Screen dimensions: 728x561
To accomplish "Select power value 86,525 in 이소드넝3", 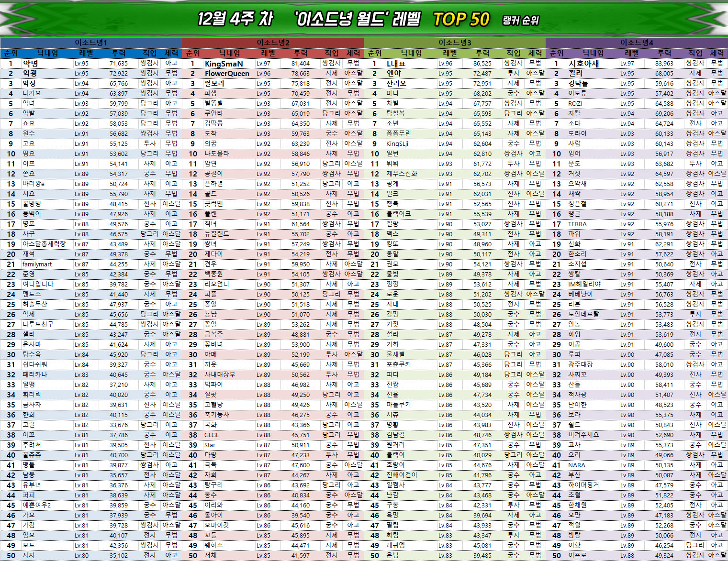I will (x=482, y=64).
